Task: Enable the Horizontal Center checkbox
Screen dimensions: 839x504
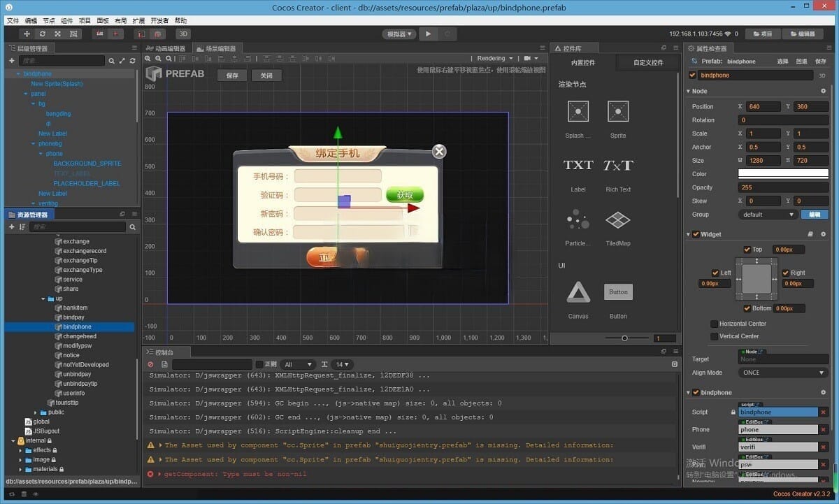Action: [714, 324]
